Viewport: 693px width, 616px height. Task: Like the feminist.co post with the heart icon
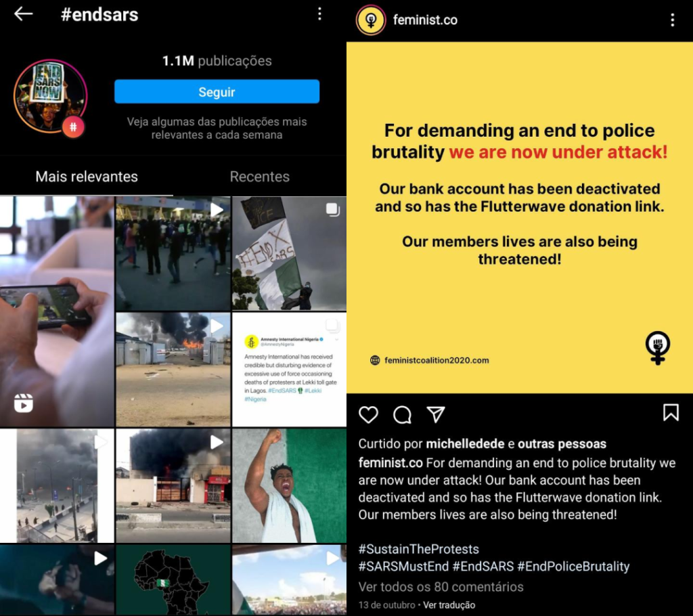click(x=368, y=414)
